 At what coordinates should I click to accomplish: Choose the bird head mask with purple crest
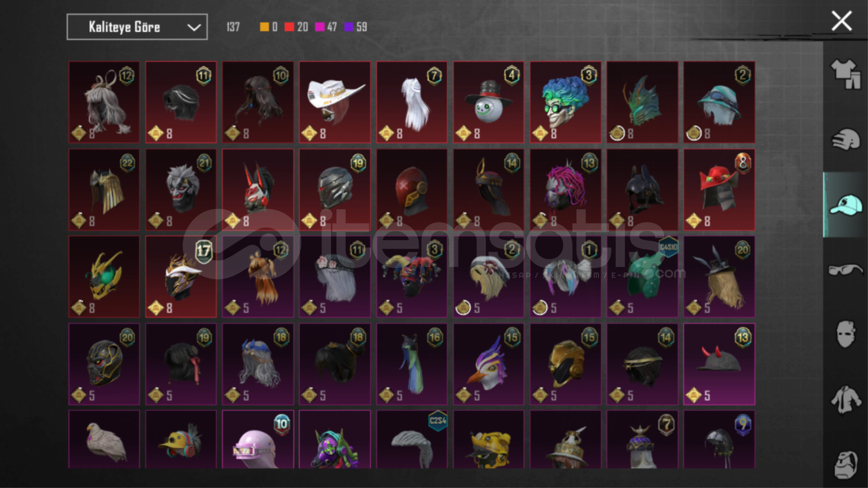[x=489, y=364]
